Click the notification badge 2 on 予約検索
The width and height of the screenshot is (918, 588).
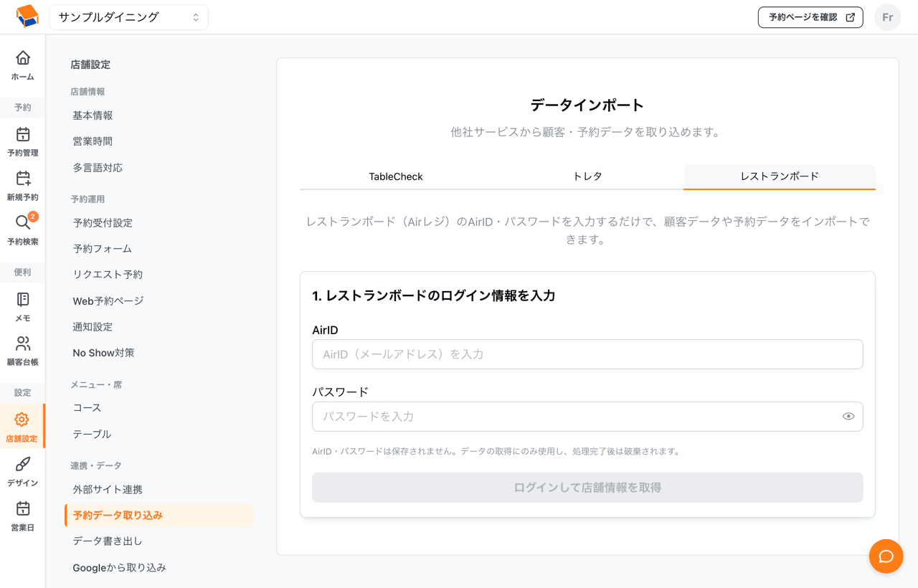pyautogui.click(x=33, y=217)
